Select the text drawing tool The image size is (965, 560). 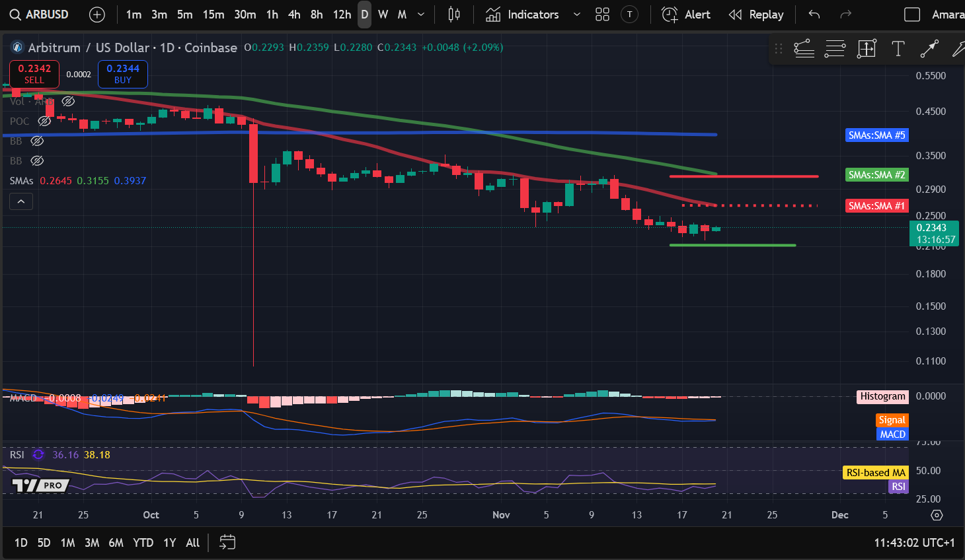pos(898,48)
